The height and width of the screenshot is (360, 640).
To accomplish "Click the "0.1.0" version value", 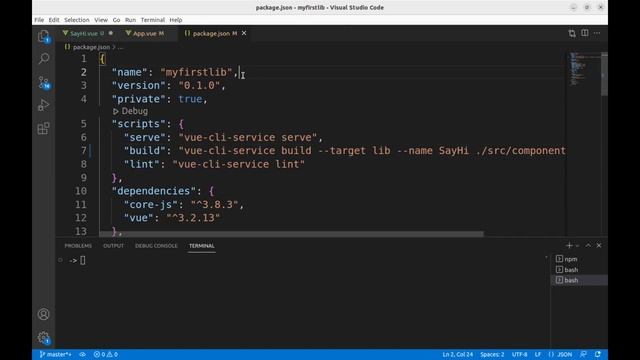I will click(199, 86).
